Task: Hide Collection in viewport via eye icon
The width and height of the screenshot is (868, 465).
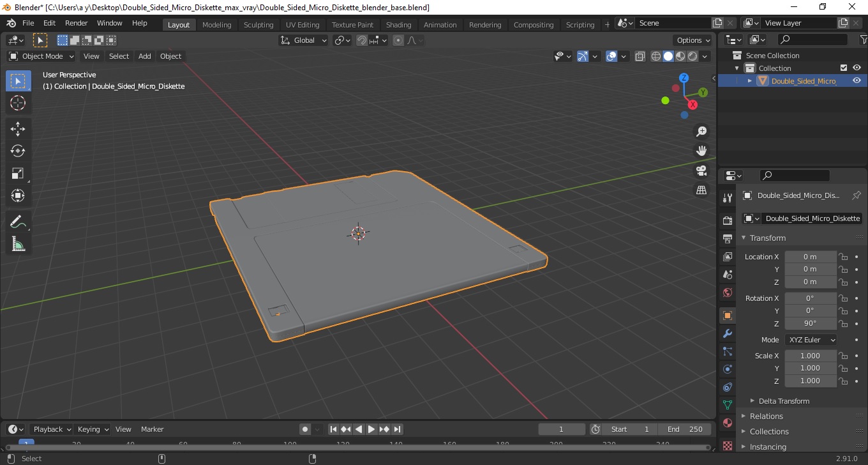Action: 857,68
